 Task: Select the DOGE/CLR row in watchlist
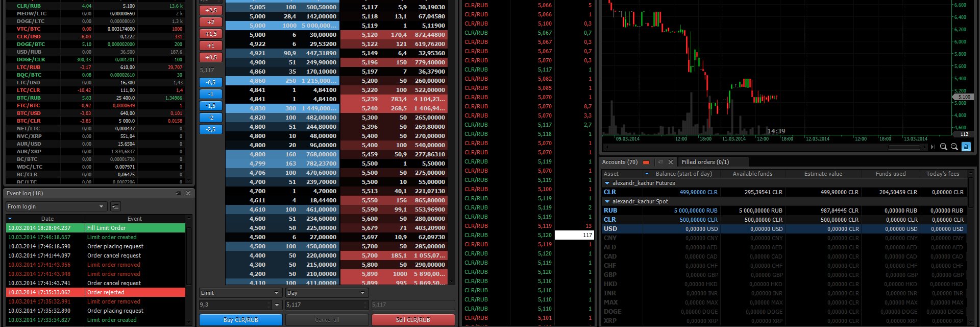click(95, 59)
